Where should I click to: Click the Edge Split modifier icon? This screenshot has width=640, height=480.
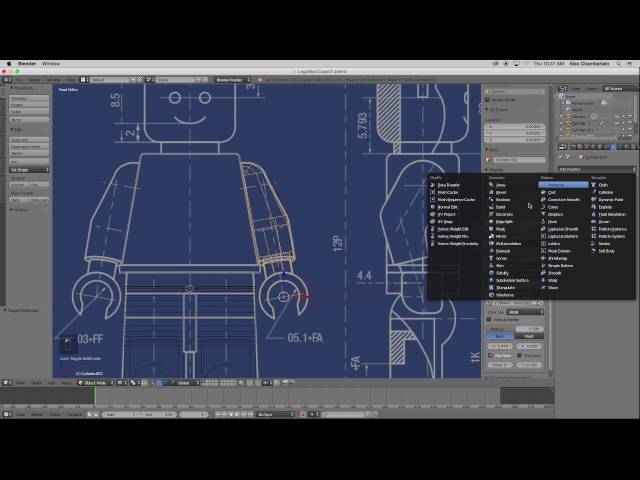pos(491,222)
